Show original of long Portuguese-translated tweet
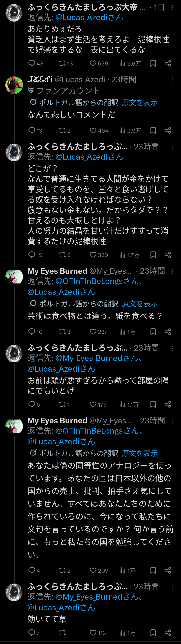The height and width of the screenshot is (644, 181). [x=139, y=453]
